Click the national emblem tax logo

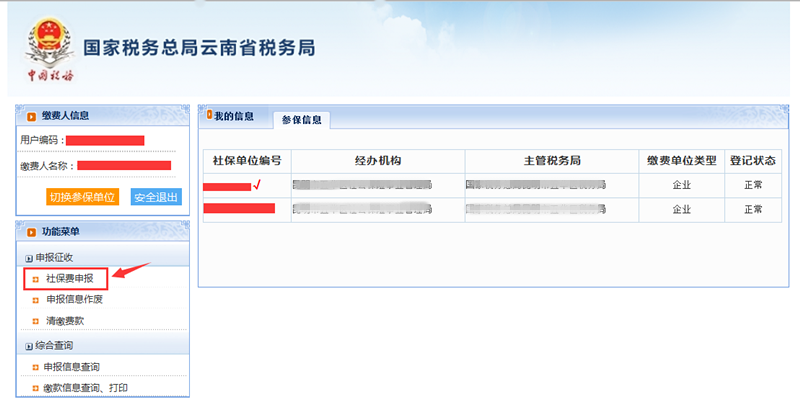[x=50, y=43]
